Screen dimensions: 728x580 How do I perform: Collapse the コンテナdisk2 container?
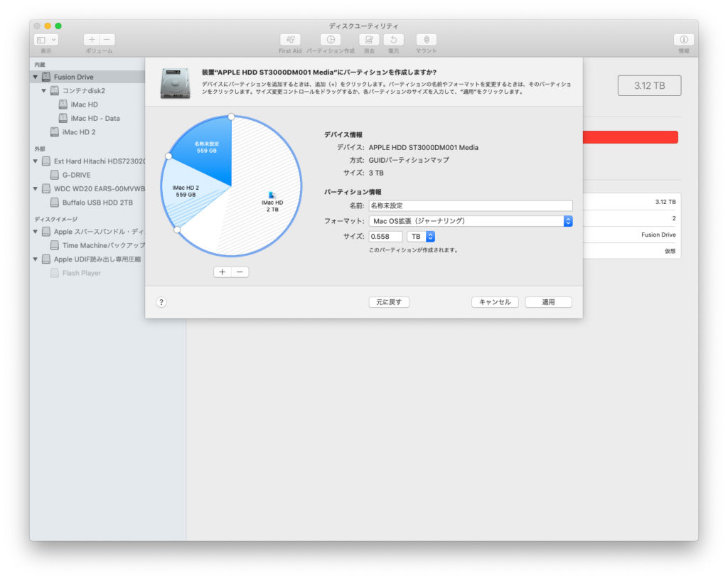coord(44,91)
